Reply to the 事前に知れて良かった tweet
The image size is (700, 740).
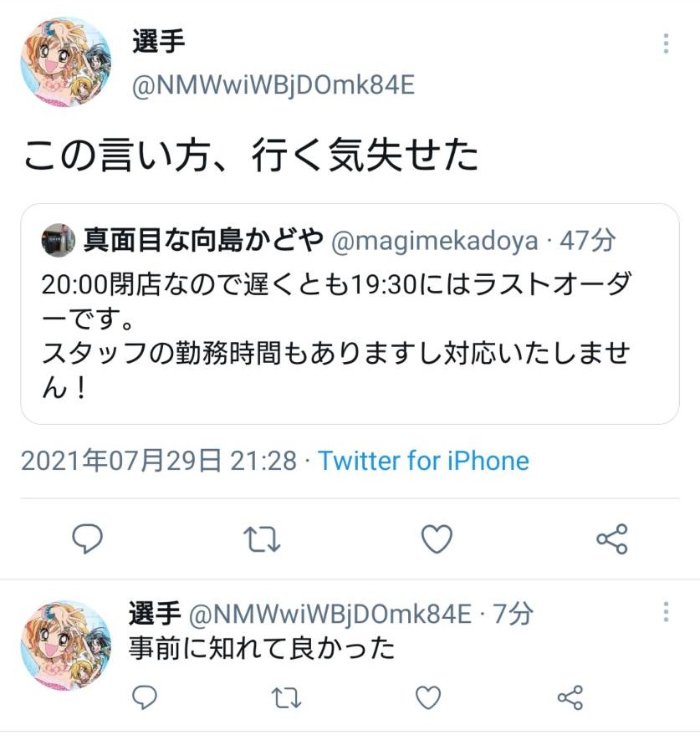click(x=145, y=697)
